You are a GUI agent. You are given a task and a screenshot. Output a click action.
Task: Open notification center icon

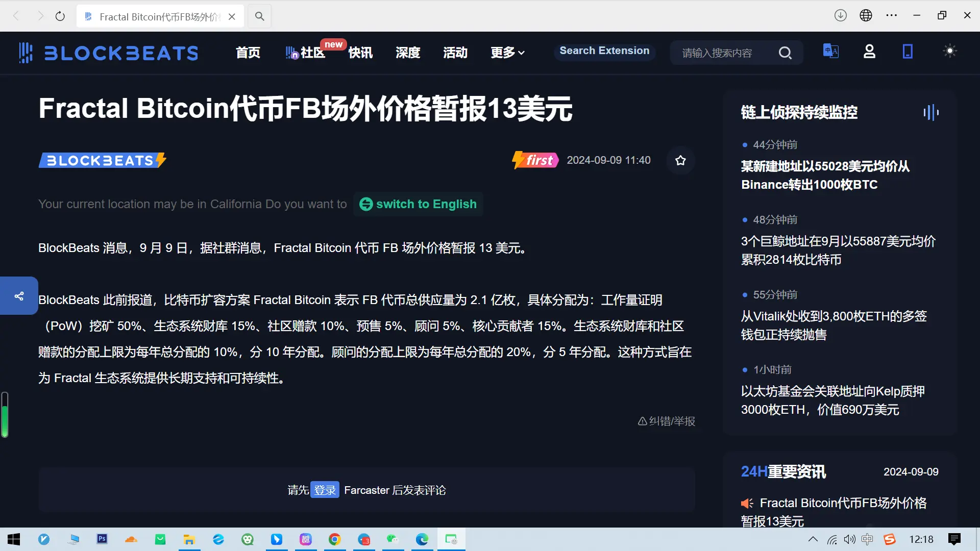tap(954, 539)
